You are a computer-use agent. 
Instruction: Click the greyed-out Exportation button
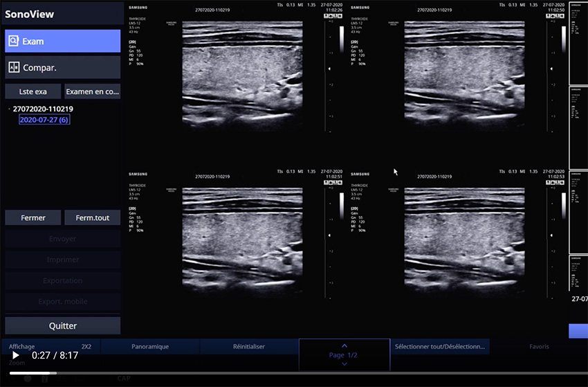pyautogui.click(x=63, y=280)
